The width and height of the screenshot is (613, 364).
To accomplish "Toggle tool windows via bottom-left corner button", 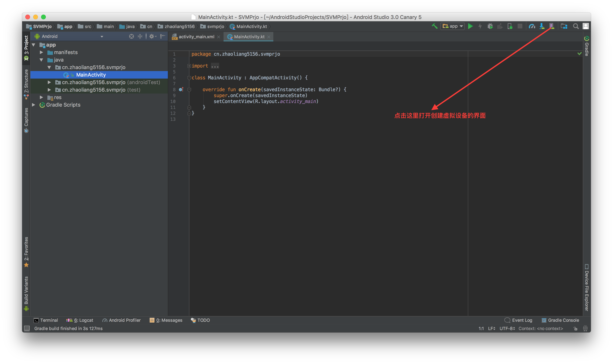I will [x=27, y=328].
